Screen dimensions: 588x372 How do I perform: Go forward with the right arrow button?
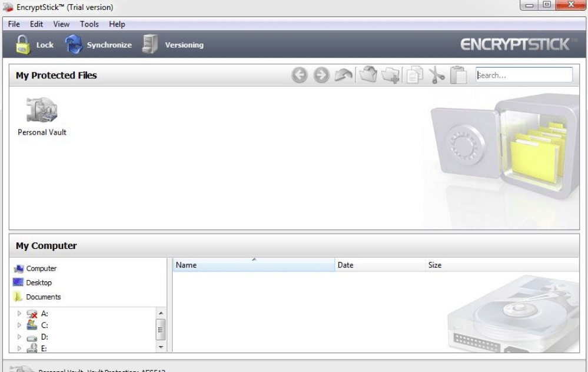321,75
